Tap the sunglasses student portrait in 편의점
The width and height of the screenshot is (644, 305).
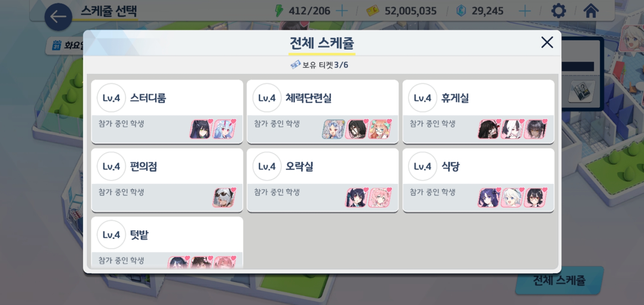[224, 198]
